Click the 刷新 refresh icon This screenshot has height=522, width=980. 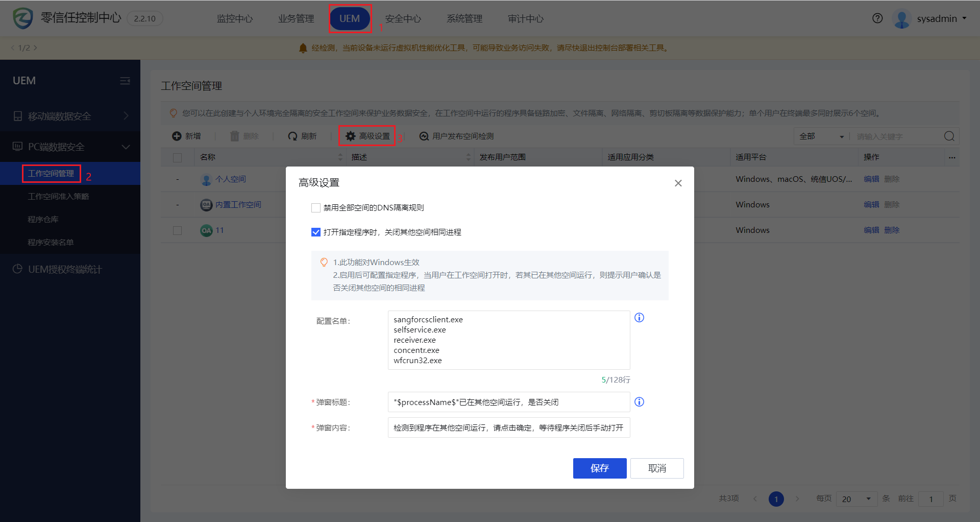[x=292, y=136]
